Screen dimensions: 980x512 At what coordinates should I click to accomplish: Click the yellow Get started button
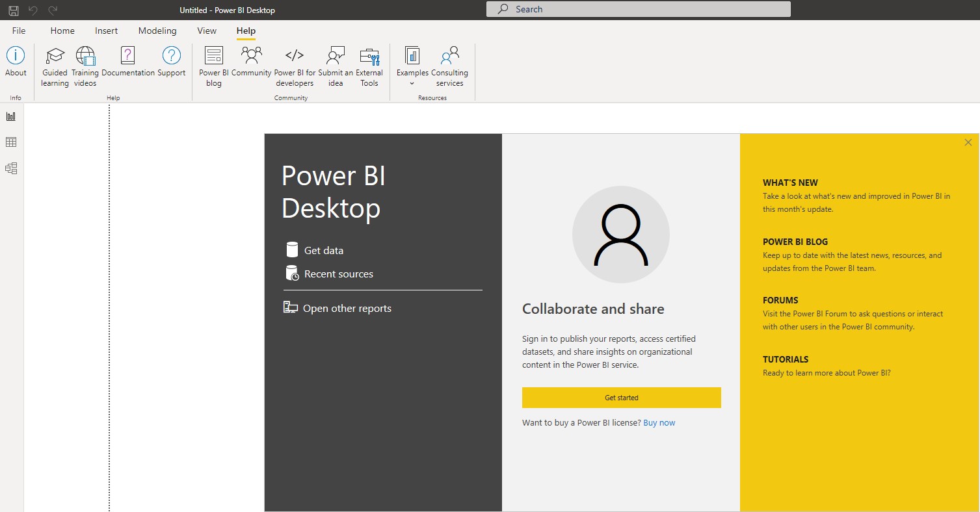point(622,398)
